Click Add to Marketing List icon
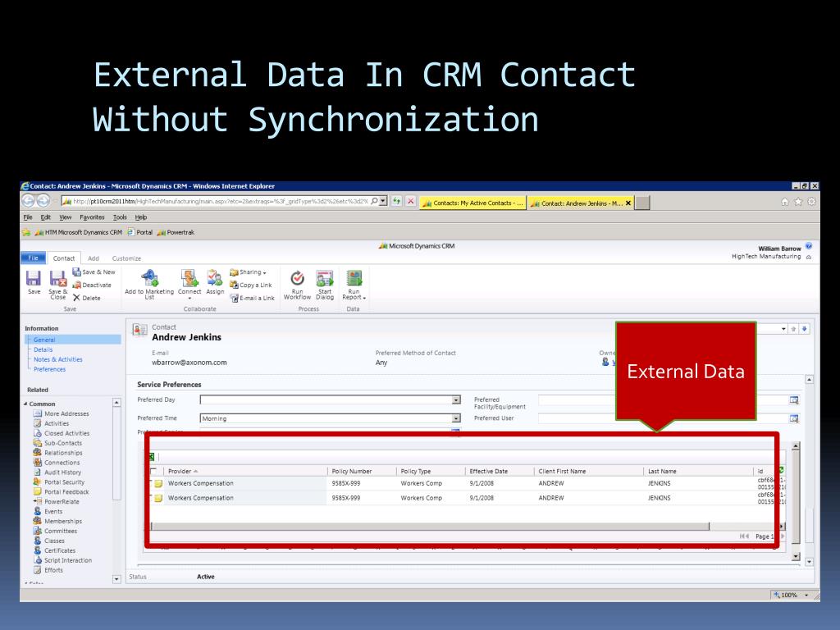This screenshot has width=840, height=630. pyautogui.click(x=149, y=285)
